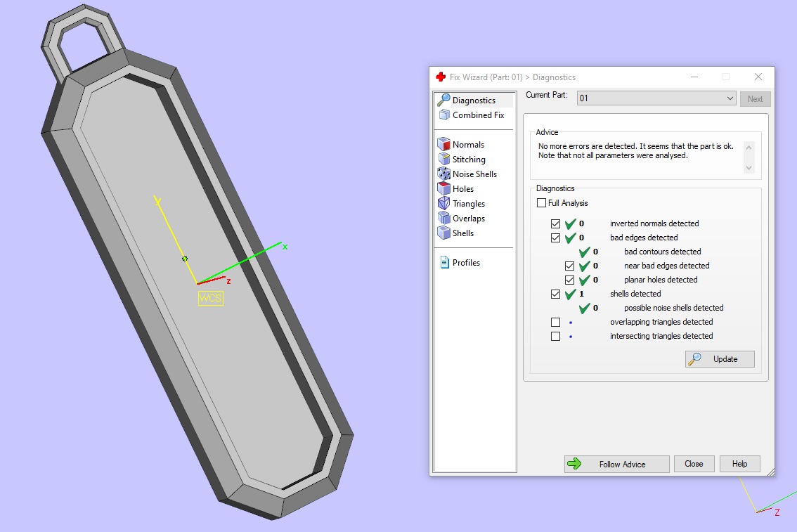Click the 'planar holes detected' label text
Screen dimensions: 797x532
(661, 280)
